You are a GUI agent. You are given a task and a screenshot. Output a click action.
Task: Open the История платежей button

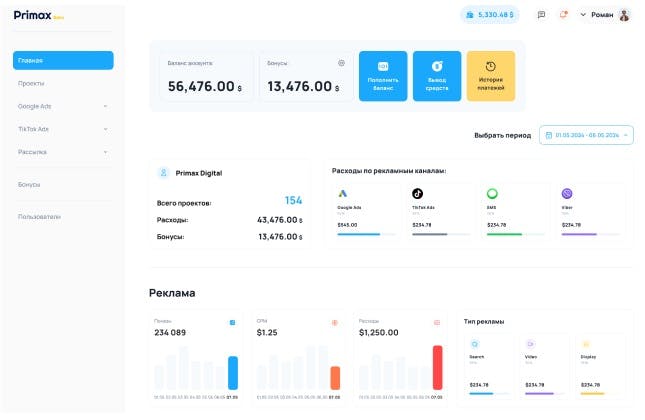[491, 76]
